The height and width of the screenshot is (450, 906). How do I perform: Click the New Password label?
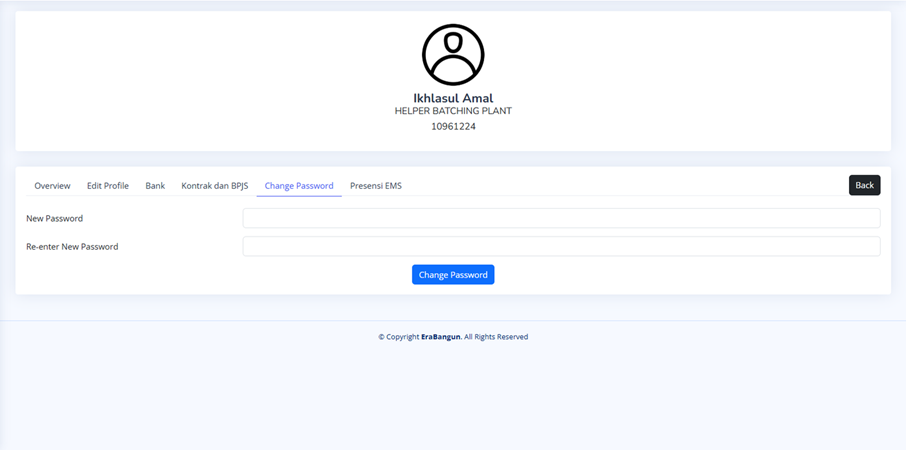click(54, 218)
